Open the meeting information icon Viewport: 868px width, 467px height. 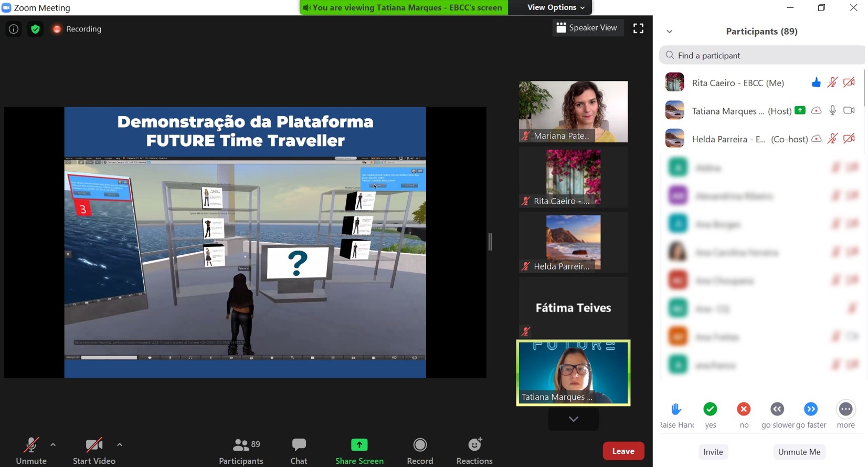14,29
